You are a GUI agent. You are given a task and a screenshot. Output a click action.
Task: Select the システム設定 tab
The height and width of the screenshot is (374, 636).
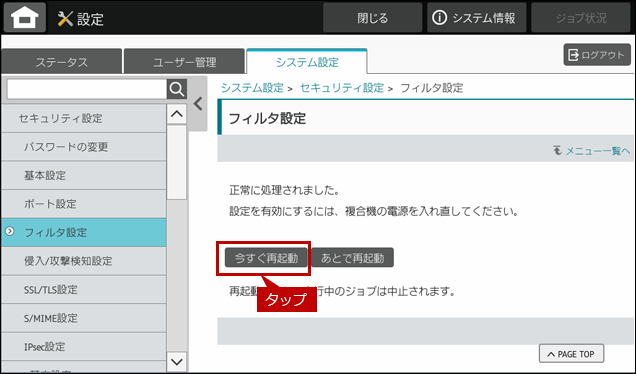pos(307,62)
